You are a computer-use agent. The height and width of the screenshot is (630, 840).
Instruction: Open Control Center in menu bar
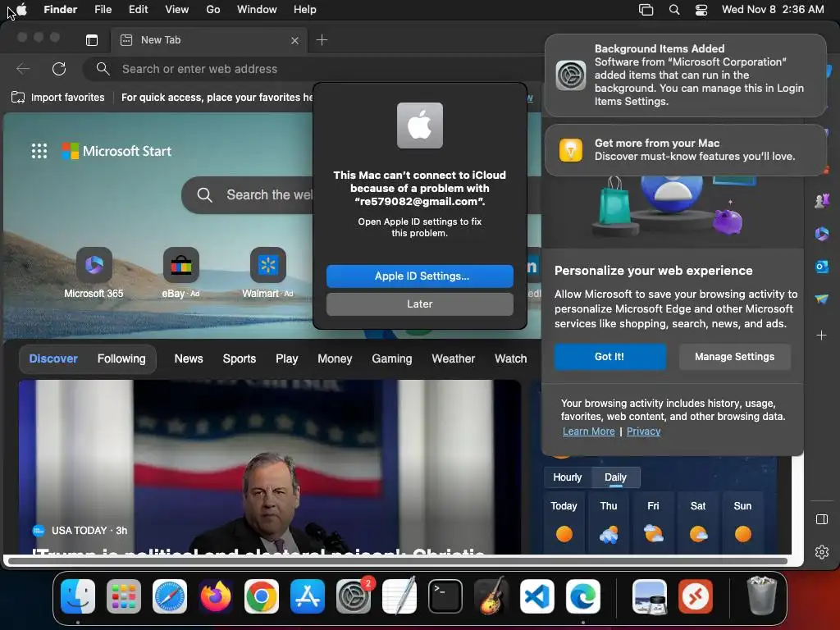point(701,10)
